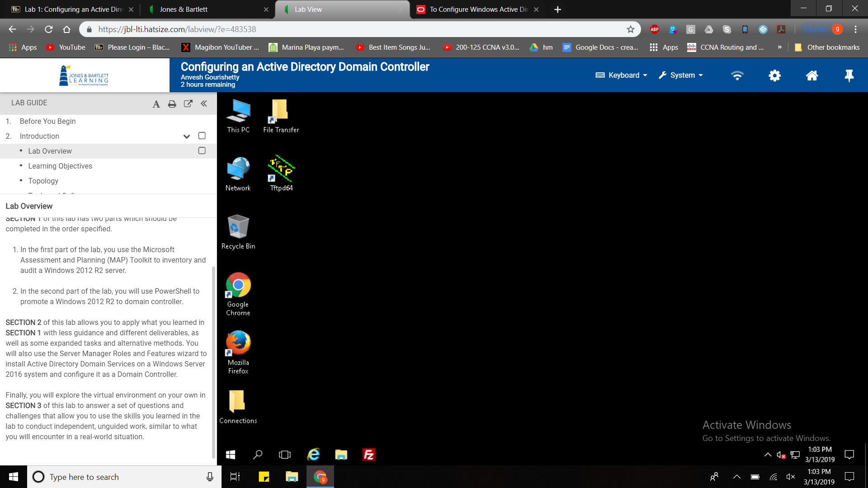Select the Introduction section in lab guide

click(x=39, y=136)
